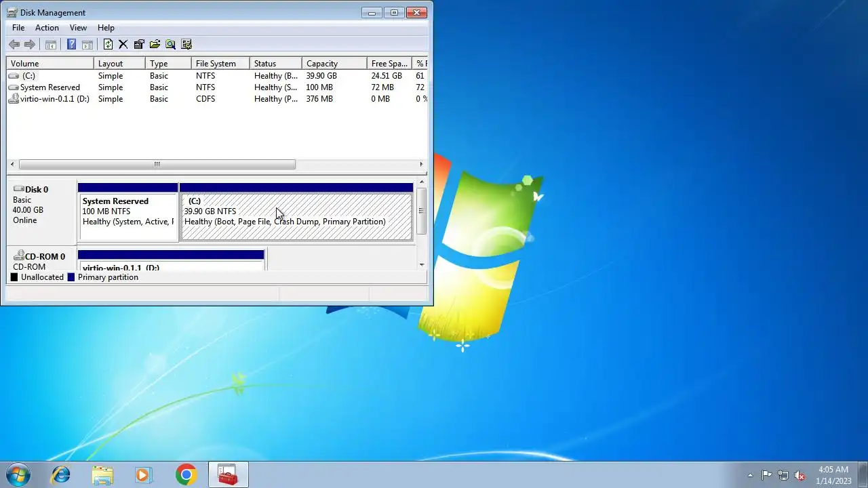Image resolution: width=868 pixels, height=488 pixels.
Task: Open the Start menu orb
Action: tap(18, 474)
